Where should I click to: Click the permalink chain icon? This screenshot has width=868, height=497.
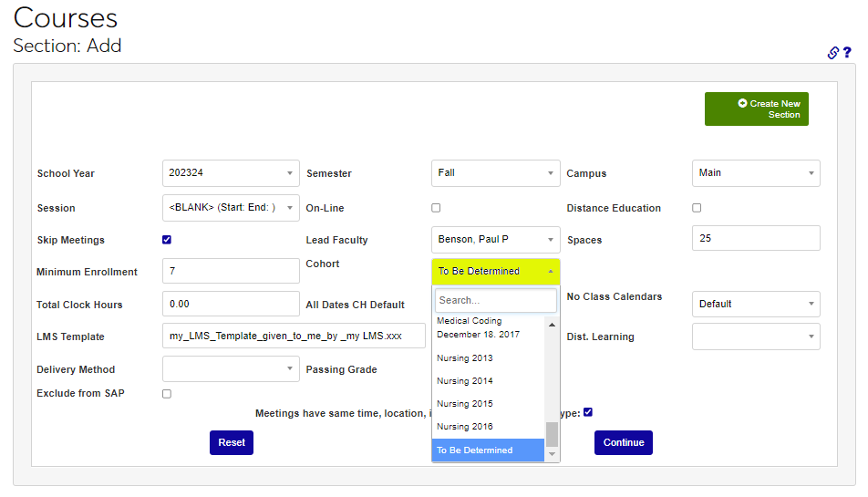(x=832, y=53)
